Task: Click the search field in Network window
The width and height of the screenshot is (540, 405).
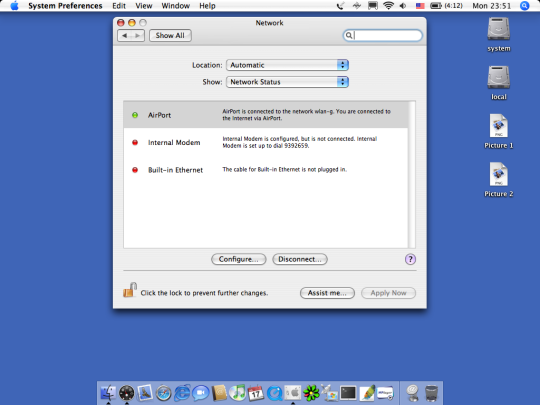Action: 382,35
